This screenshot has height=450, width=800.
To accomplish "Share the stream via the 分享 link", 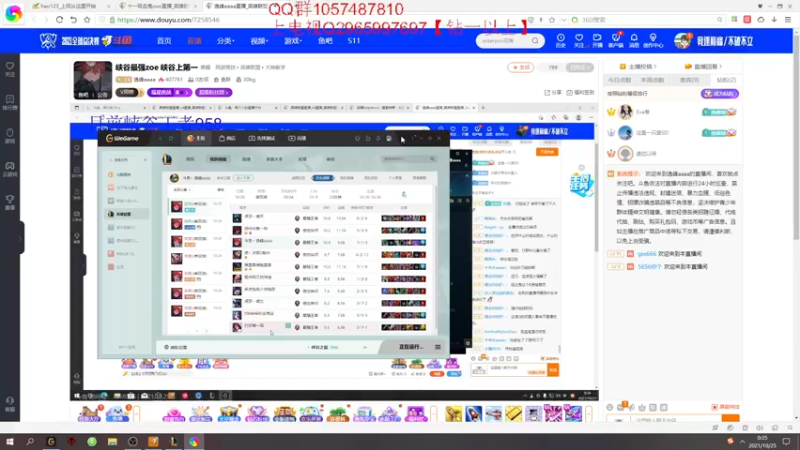I will (x=553, y=92).
